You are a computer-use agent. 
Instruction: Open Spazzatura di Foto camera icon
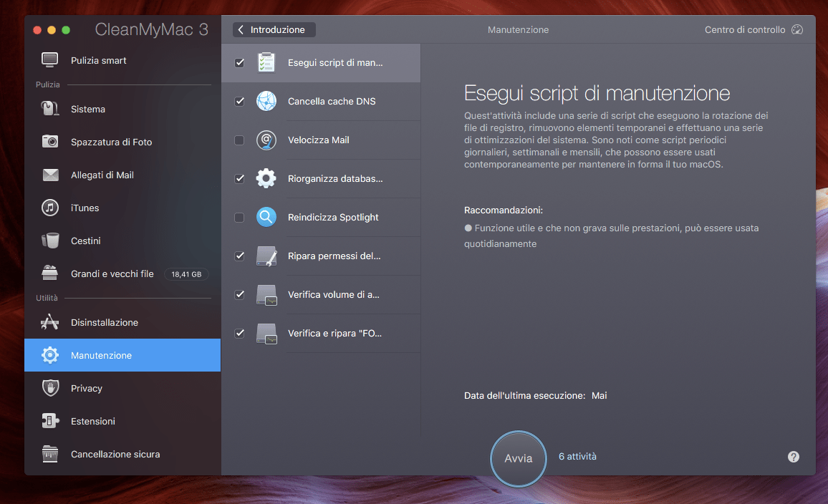pyautogui.click(x=49, y=142)
